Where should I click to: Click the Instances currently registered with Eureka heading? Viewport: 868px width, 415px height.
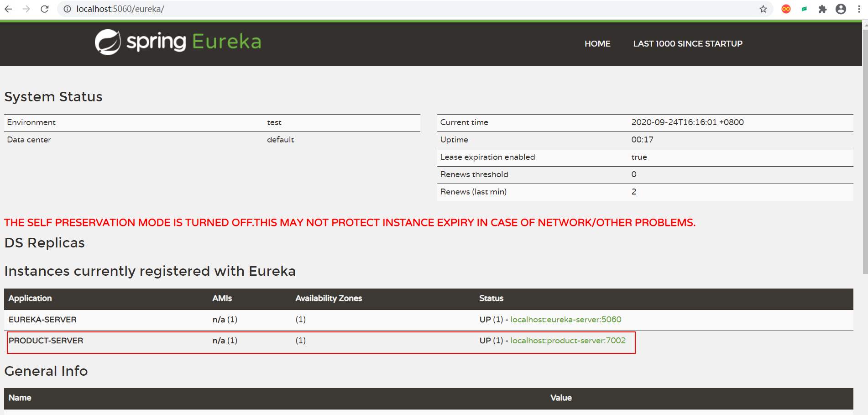[150, 271]
